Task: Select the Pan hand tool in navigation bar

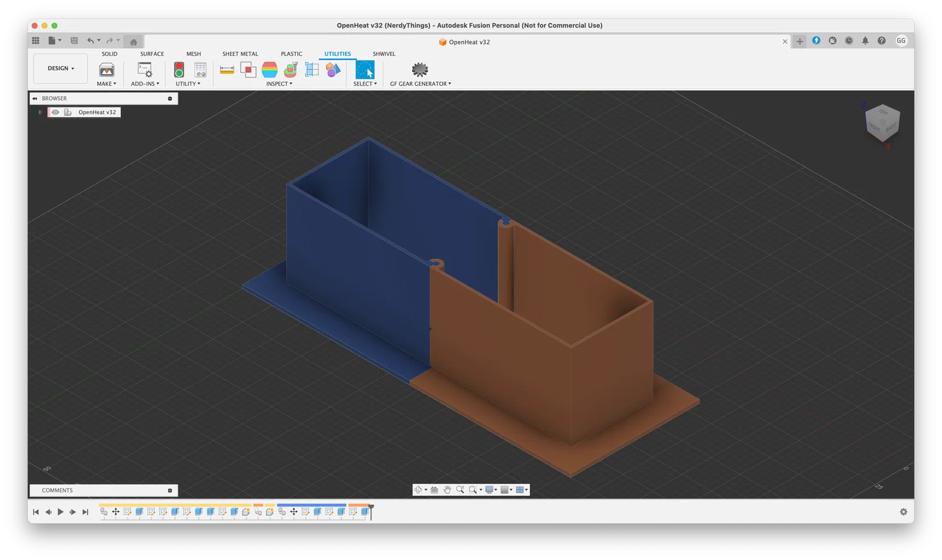Action: 447,490
